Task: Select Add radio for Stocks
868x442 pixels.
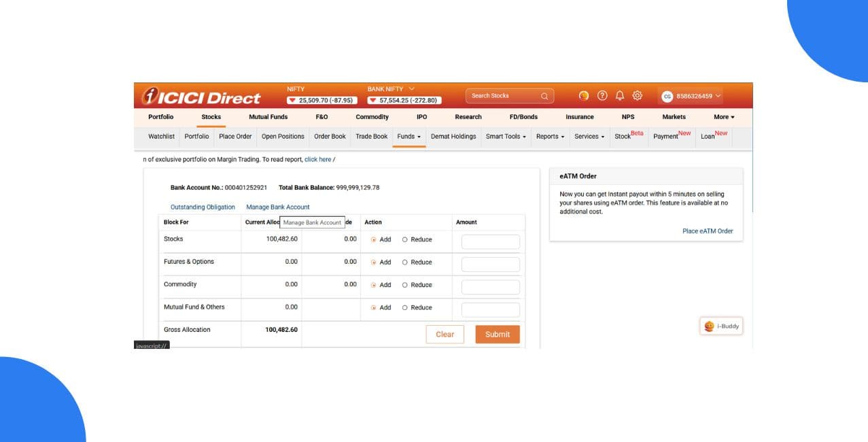Action: point(374,239)
